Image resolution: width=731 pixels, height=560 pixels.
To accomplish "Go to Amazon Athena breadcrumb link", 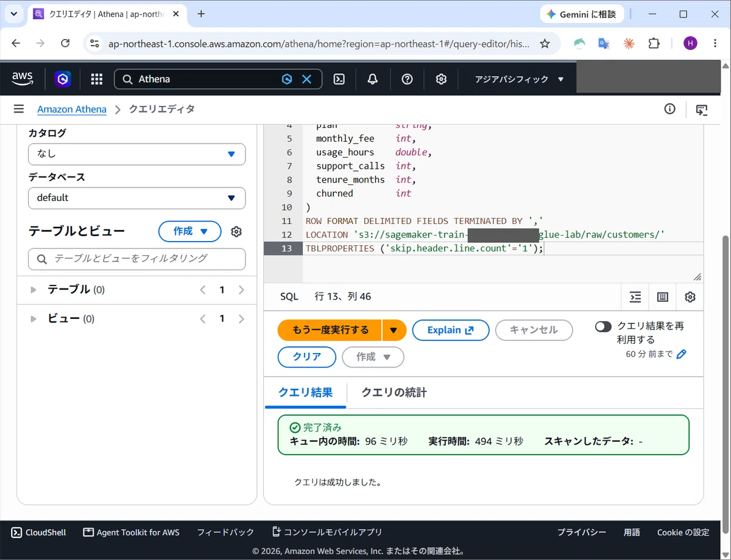I will (x=72, y=110).
